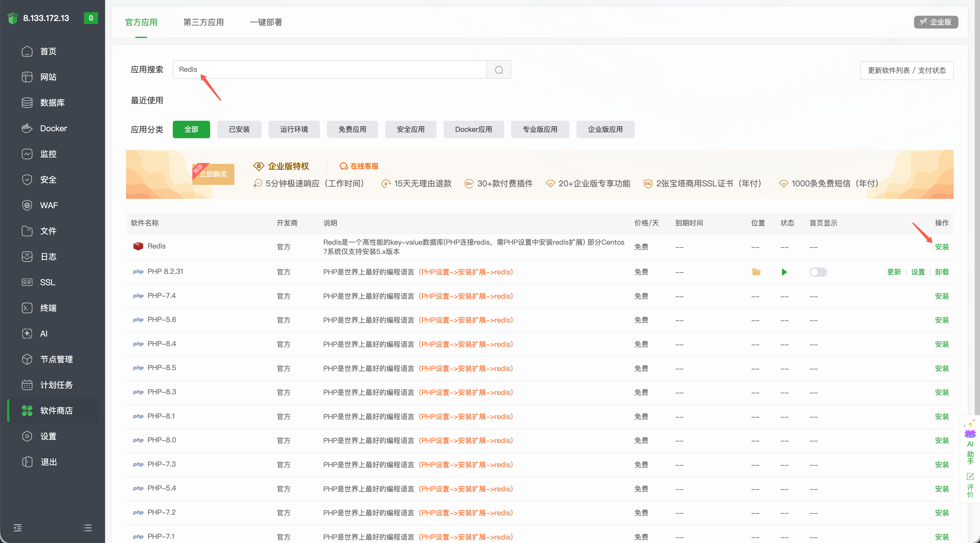The height and width of the screenshot is (543, 980).
Task: Select the 免费应用 category filter
Action: coord(352,129)
